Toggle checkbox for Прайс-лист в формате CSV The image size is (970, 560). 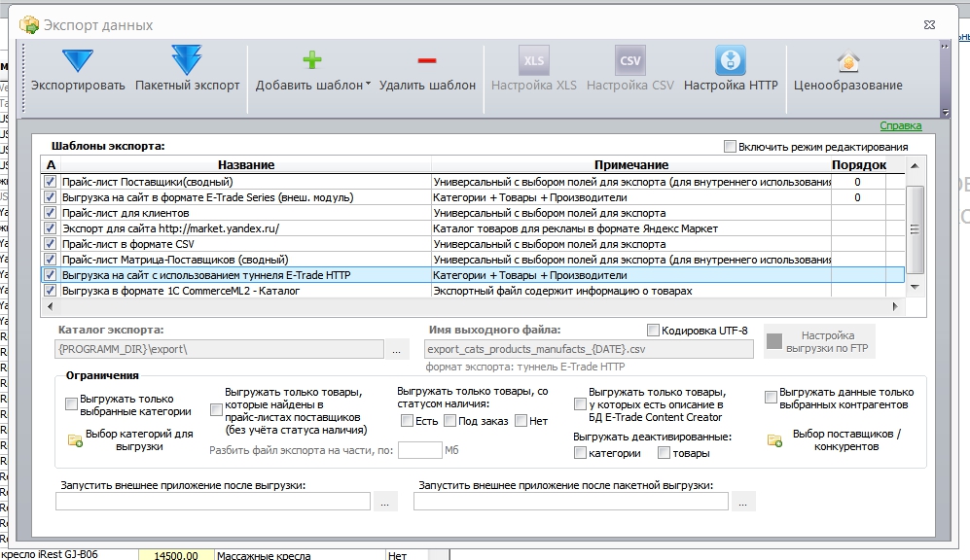click(x=51, y=244)
